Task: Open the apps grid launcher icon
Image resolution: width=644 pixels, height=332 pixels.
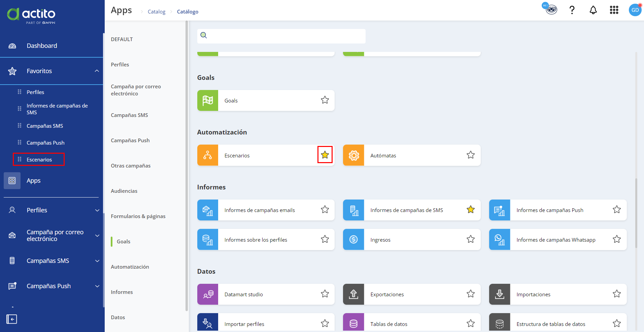Action: pos(614,10)
